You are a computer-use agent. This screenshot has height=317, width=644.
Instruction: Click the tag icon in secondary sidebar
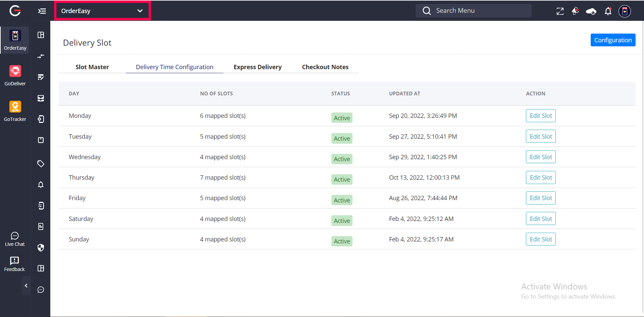[41, 164]
